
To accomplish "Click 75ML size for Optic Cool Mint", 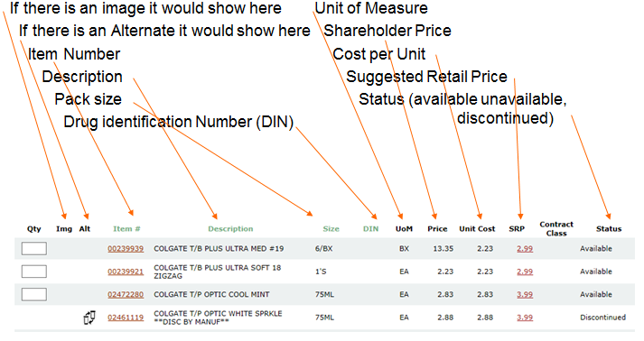I will pyautogui.click(x=324, y=295).
